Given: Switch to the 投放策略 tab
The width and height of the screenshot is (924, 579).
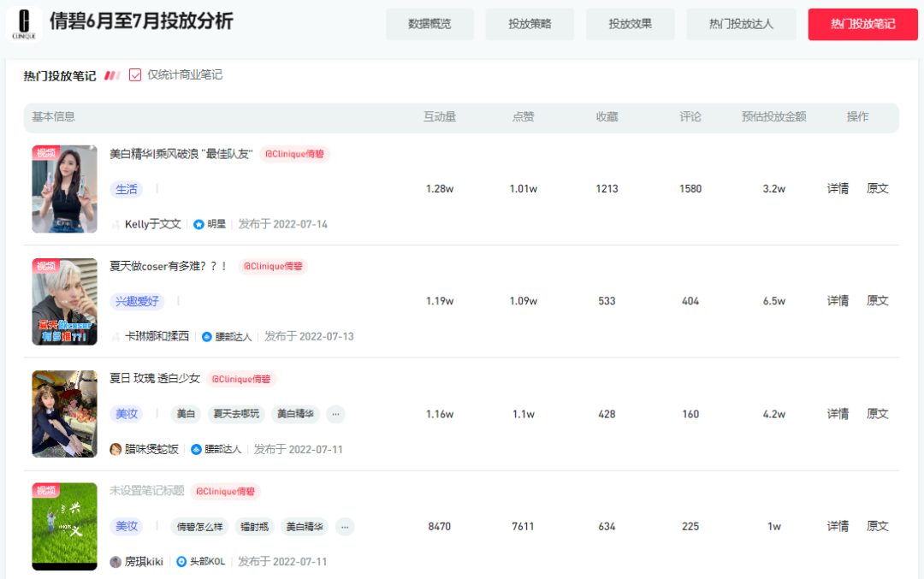Looking at the screenshot, I should pyautogui.click(x=530, y=24).
